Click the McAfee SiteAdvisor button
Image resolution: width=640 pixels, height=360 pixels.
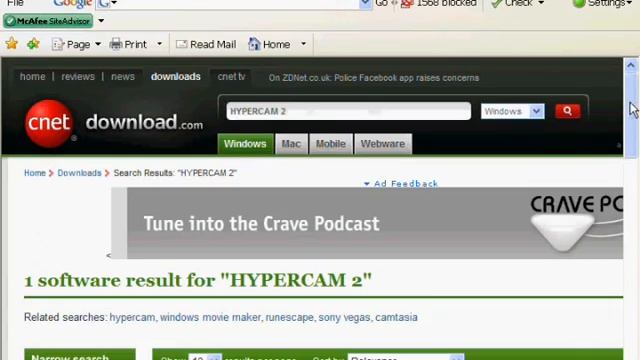coord(48,21)
